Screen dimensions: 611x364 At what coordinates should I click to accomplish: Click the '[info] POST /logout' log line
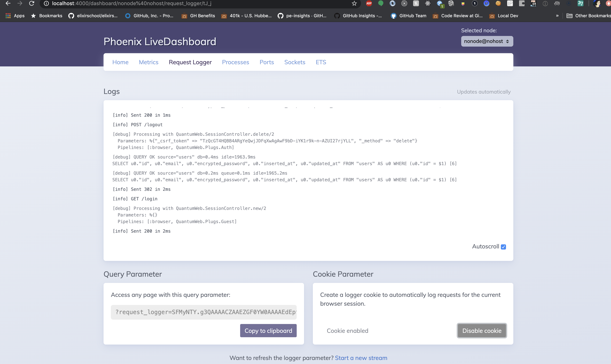137,125
